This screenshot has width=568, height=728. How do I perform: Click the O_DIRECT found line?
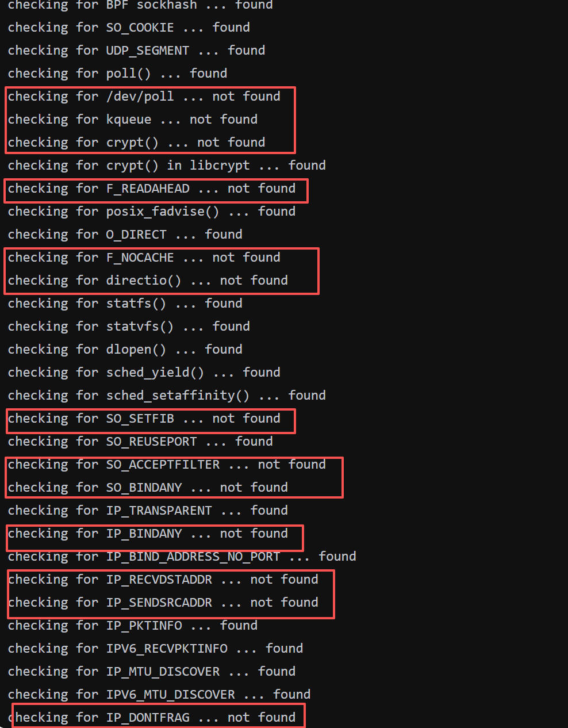click(x=125, y=235)
